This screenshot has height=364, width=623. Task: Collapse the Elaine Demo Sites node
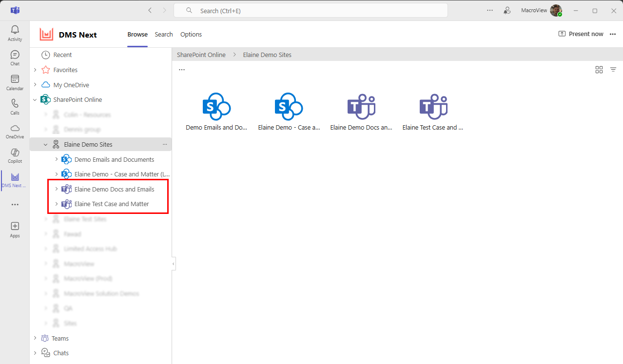[x=46, y=144]
